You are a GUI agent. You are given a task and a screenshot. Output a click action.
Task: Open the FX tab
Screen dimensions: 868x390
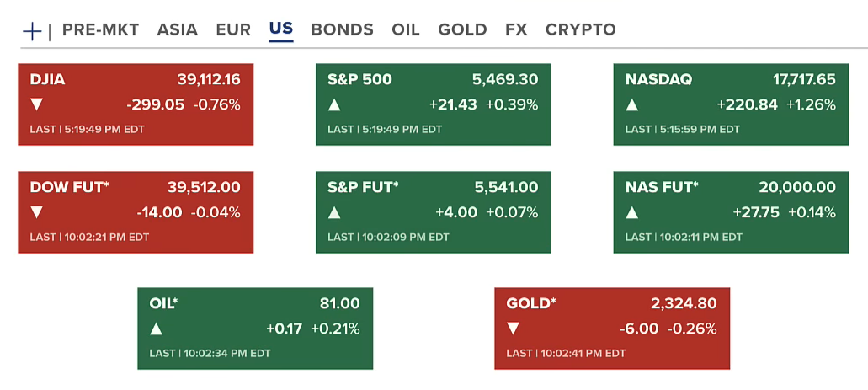(516, 29)
